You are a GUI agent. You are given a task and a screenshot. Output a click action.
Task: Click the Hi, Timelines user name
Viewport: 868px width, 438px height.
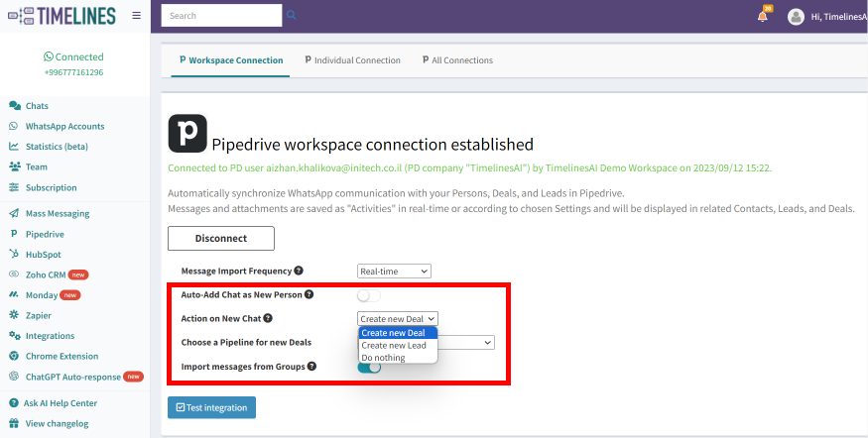(839, 17)
